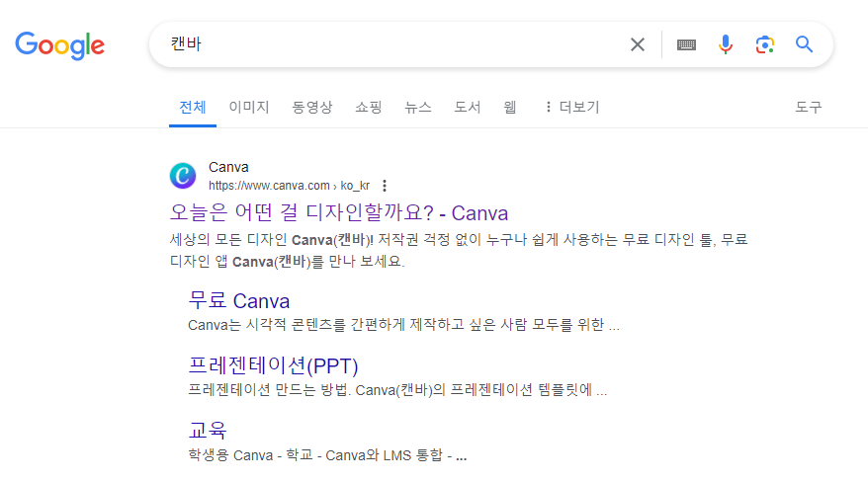Open the 쇼핑 tab
Screen dimensions: 868x482
pyautogui.click(x=369, y=108)
